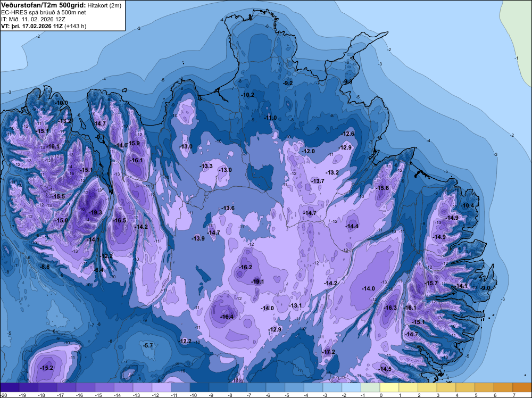
Task: Click the -11.0 temperature reading
Action: (x=270, y=118)
